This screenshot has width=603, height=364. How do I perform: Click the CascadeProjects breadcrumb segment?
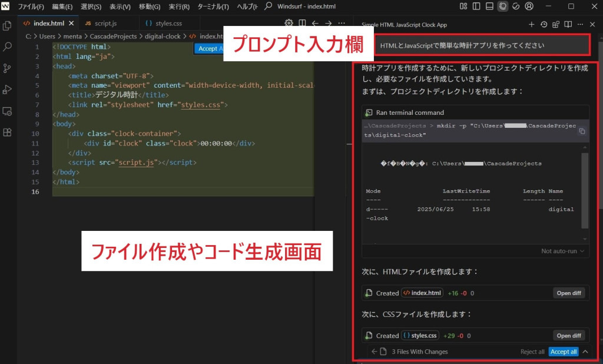click(113, 36)
